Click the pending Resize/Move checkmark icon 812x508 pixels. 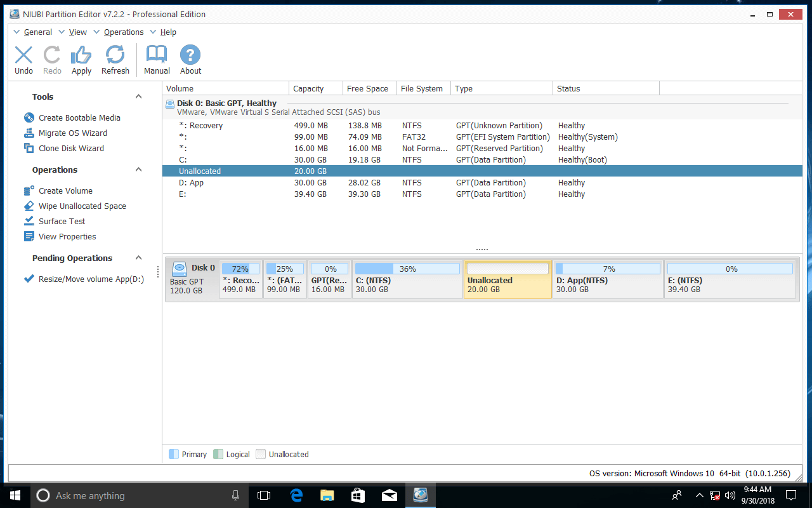pos(29,279)
